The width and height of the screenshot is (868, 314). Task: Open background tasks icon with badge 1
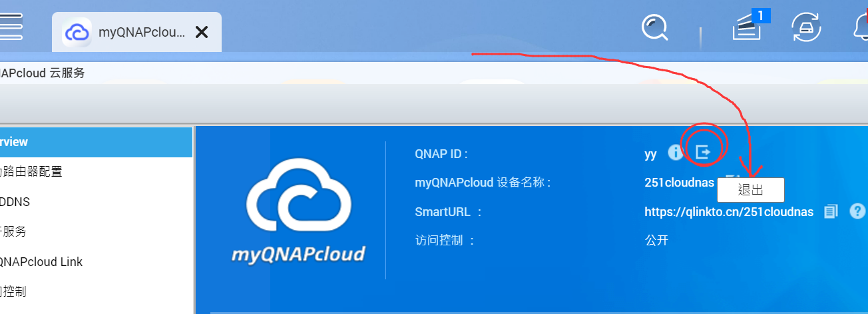748,28
